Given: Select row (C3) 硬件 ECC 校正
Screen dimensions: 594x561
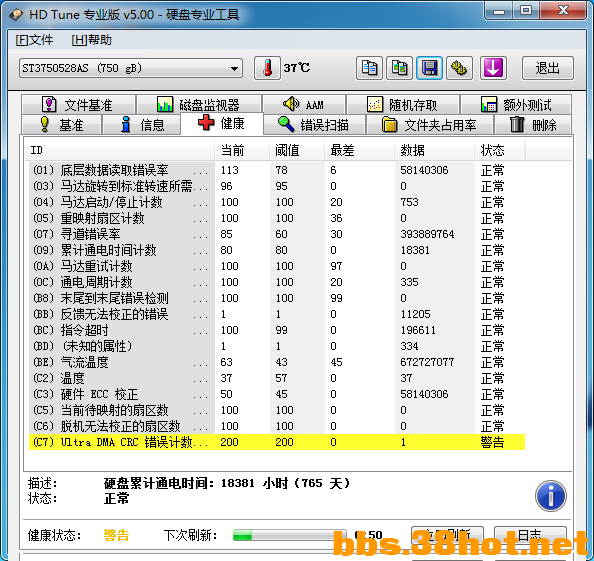Looking at the screenshot, I should click(277, 394).
